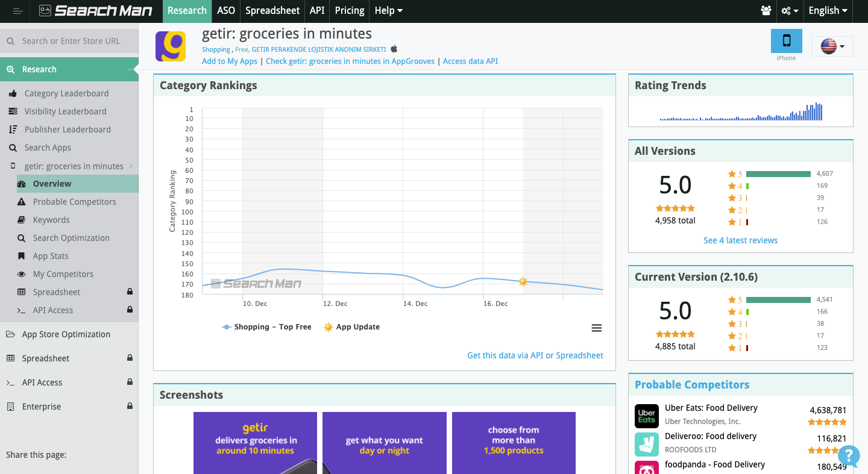Open the US flag country dropdown
Image resolution: width=868 pixels, height=474 pixels.
[832, 46]
